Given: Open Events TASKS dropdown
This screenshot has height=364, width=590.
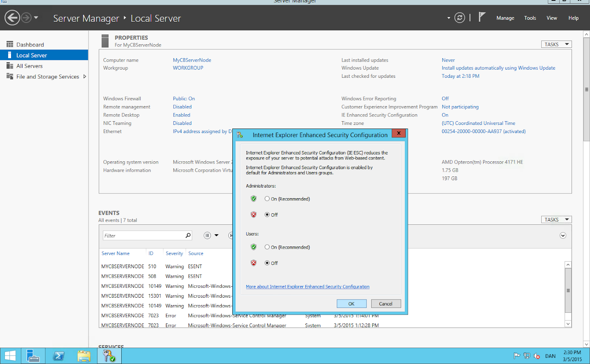Looking at the screenshot, I should 556,220.
